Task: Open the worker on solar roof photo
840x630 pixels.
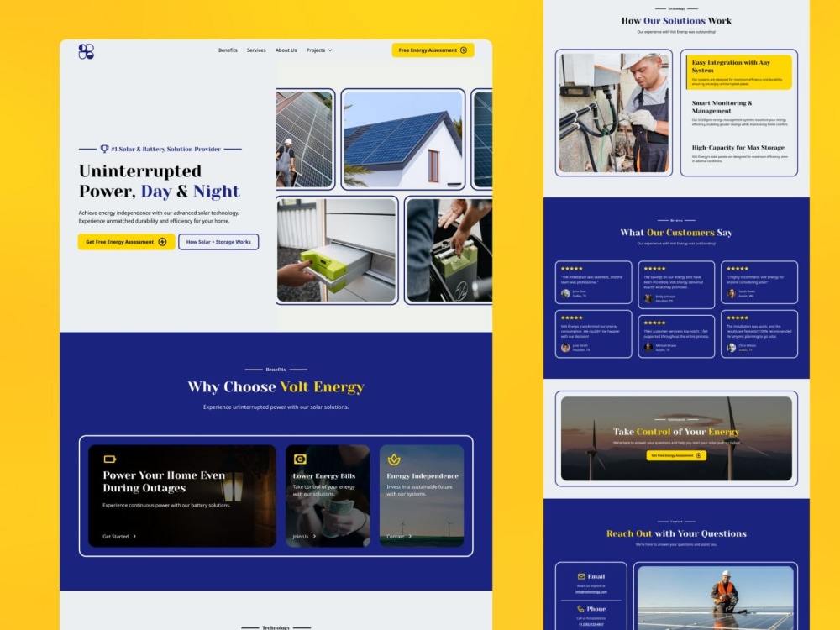Action: tap(304, 139)
